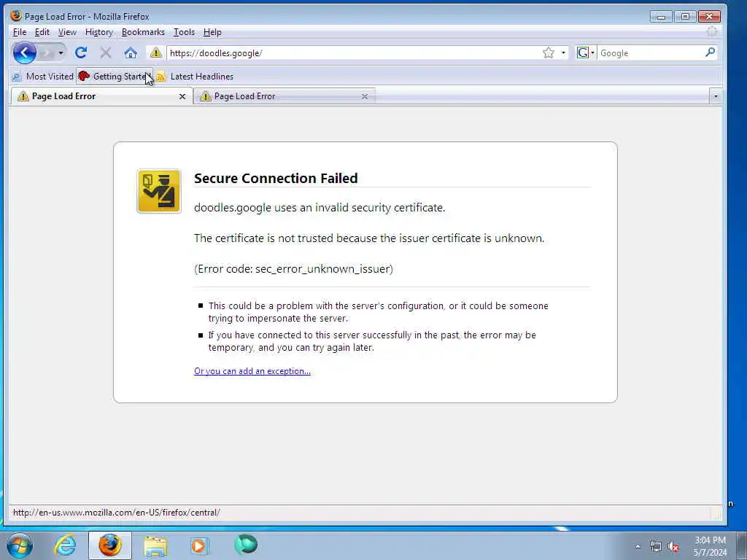Click the yellow security officer warning icon
The image size is (747, 560).
(158, 191)
